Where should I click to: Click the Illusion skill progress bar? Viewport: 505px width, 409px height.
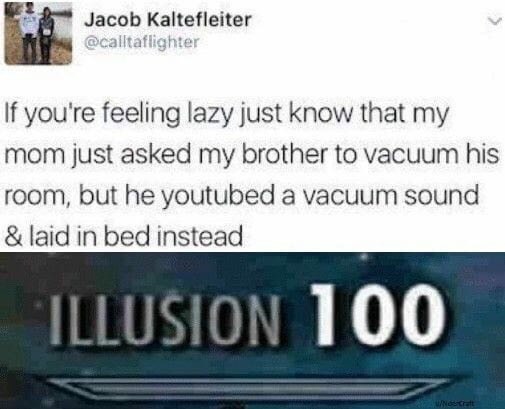click(x=254, y=386)
